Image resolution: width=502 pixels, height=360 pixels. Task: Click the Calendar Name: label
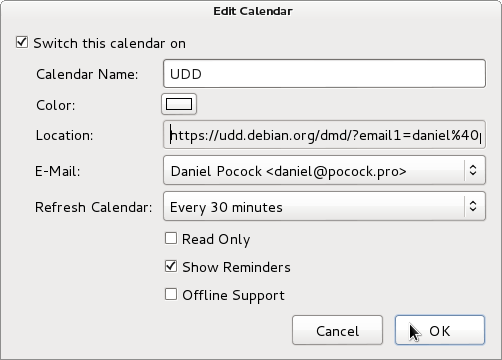coord(87,74)
